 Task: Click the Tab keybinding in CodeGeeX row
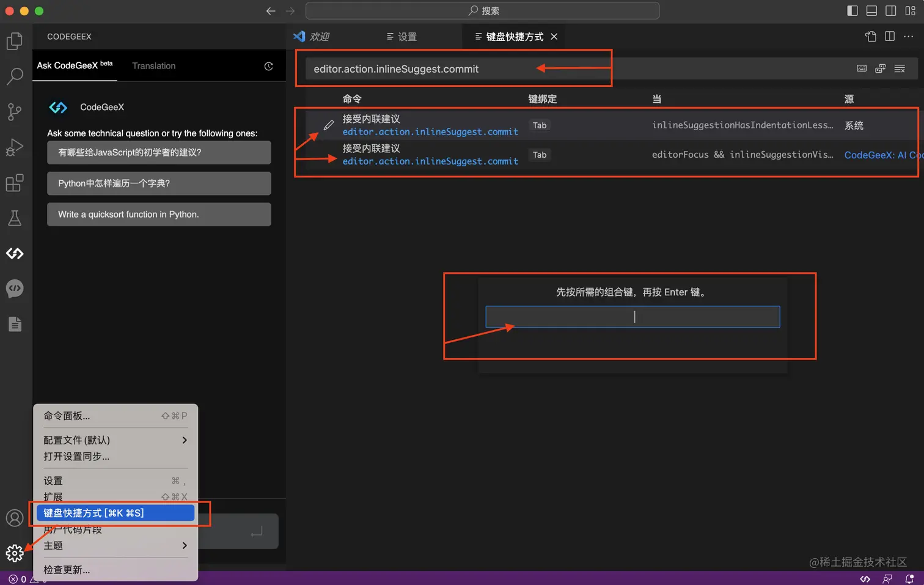[x=540, y=155]
